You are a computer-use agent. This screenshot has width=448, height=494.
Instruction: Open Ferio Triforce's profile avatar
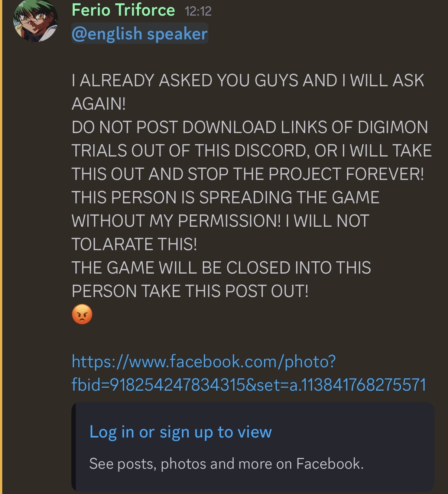tap(36, 20)
